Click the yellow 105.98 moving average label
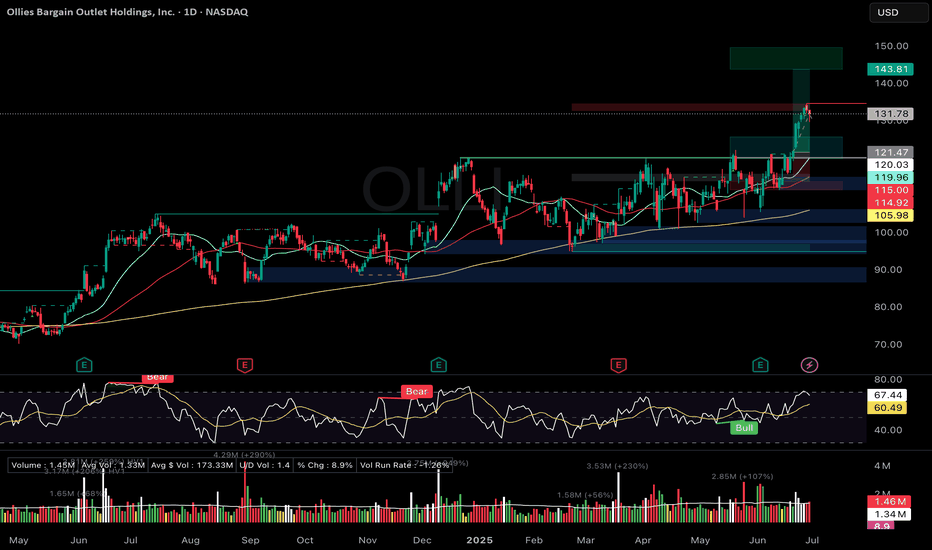 tap(890, 215)
